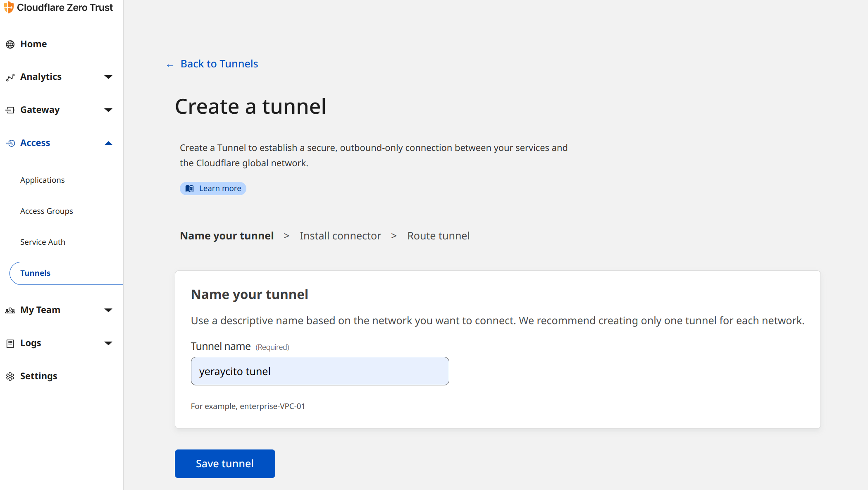Click into the Tunnel name field
Image resolution: width=868 pixels, height=490 pixels.
[320, 371]
